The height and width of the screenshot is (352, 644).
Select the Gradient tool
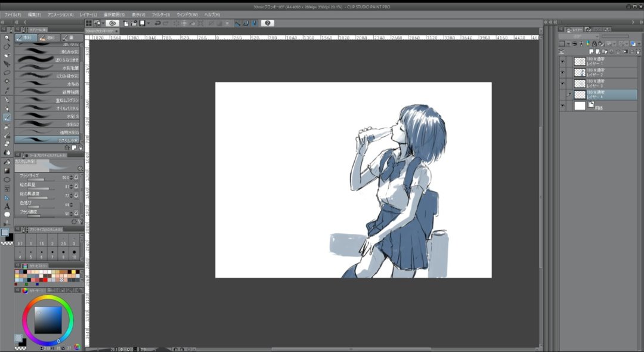click(7, 171)
